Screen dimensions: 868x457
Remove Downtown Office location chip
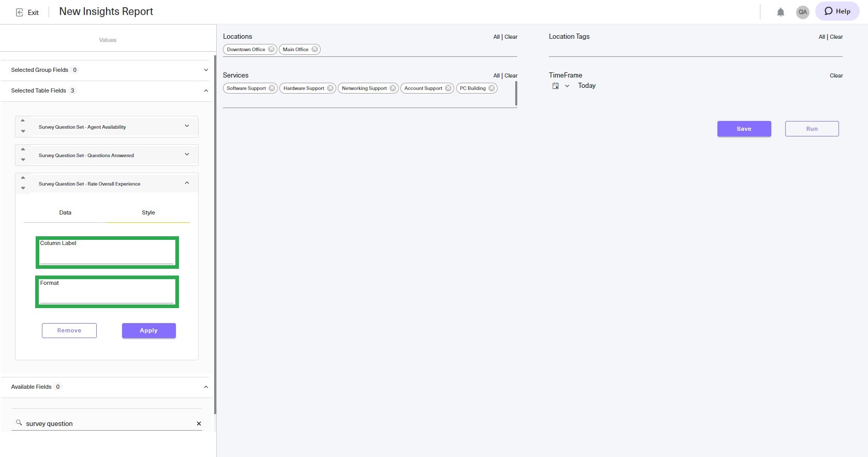[271, 49]
